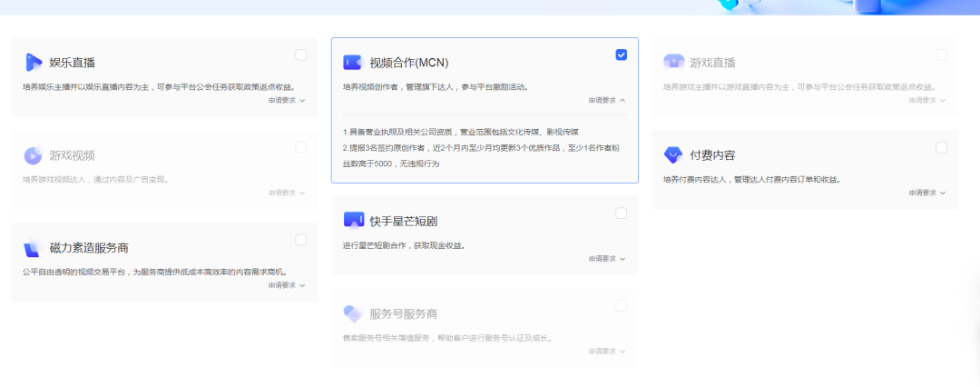
Task: Expand 申请要求 under 服务号服务商
Action: pos(607,352)
